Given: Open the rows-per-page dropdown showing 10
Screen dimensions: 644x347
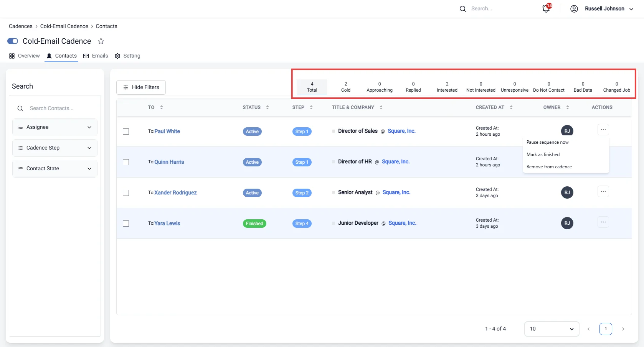Looking at the screenshot, I should pos(552,329).
